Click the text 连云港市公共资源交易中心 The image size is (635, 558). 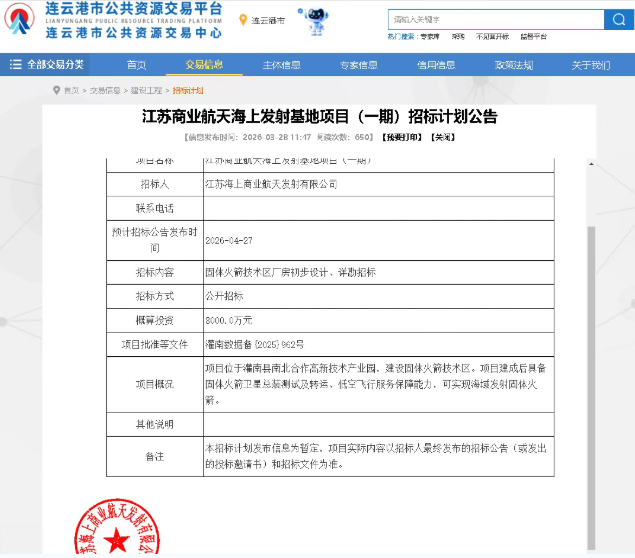coord(134,33)
